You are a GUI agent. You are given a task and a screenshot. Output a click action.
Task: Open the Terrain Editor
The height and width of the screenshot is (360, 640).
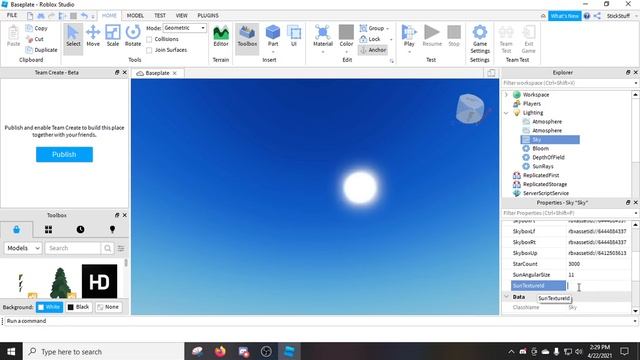click(221, 36)
